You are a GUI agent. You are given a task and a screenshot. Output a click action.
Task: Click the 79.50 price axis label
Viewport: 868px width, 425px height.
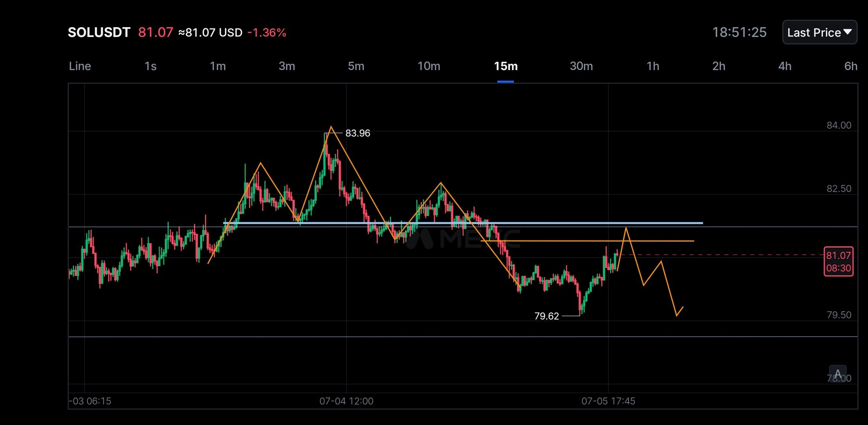(x=839, y=315)
